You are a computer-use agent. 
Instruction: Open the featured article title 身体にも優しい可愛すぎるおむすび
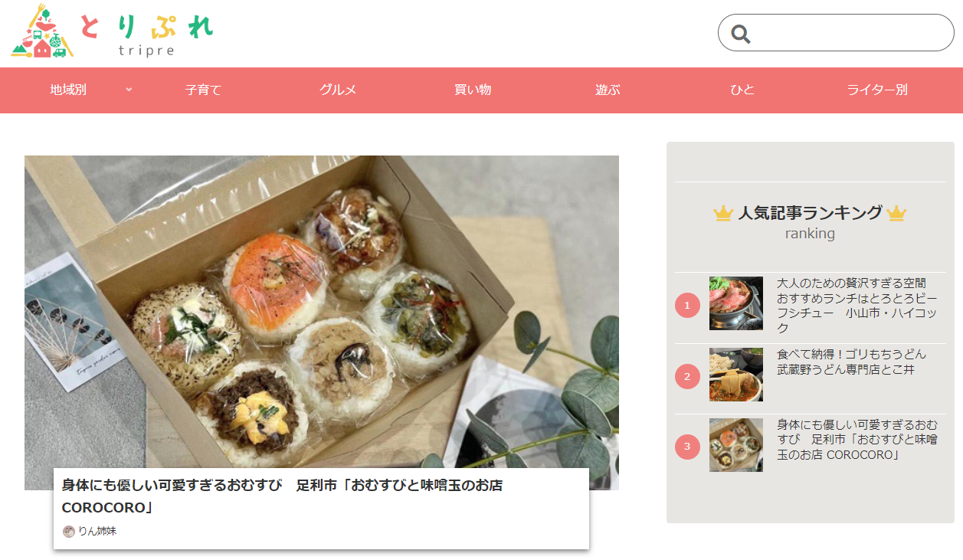[282, 496]
